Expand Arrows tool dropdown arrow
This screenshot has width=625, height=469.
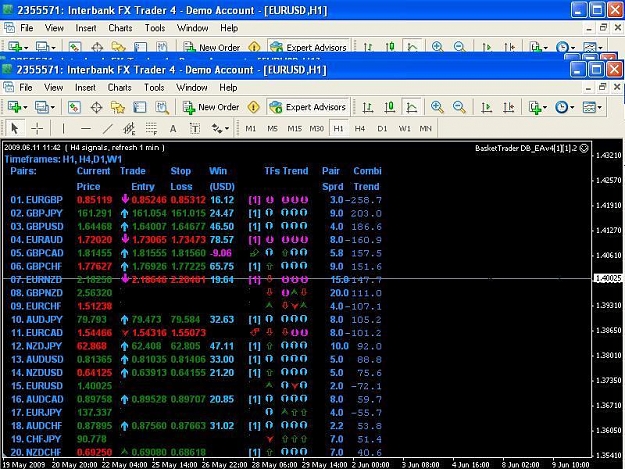227,128
